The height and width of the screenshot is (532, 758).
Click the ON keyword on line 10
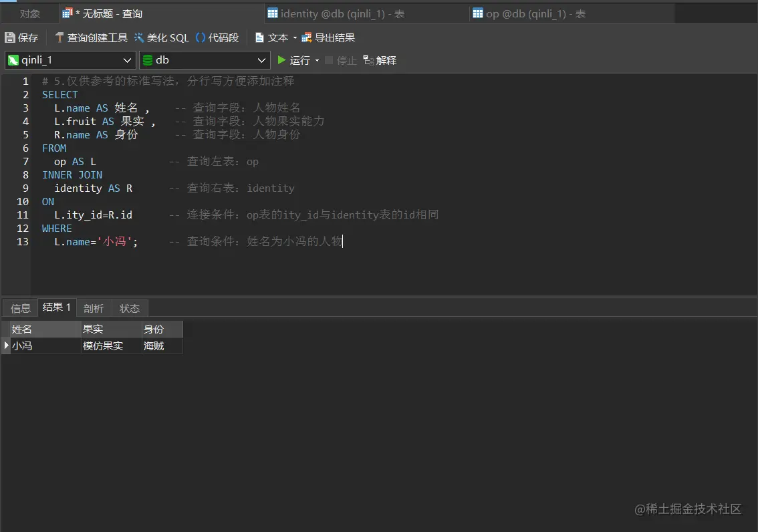coord(48,201)
